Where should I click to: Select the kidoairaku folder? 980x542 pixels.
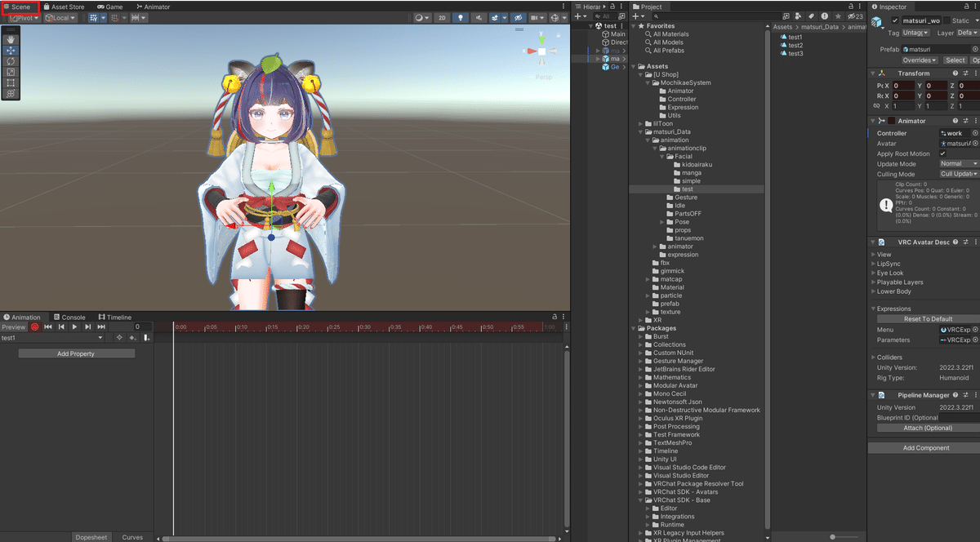tap(692, 164)
